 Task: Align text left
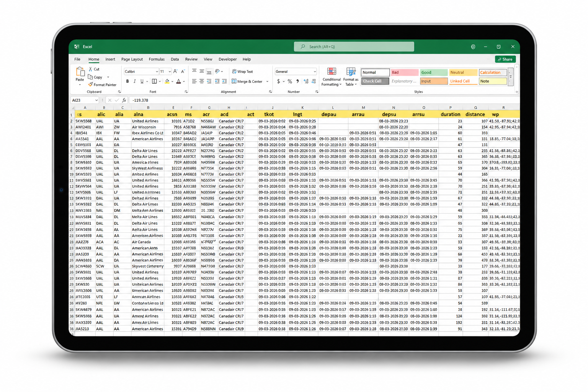(194, 81)
